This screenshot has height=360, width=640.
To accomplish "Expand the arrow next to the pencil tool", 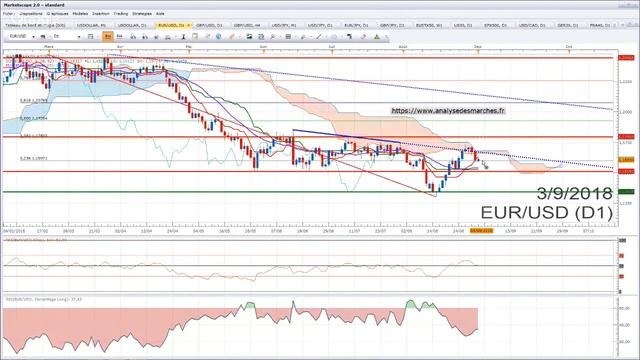I will click(x=239, y=37).
